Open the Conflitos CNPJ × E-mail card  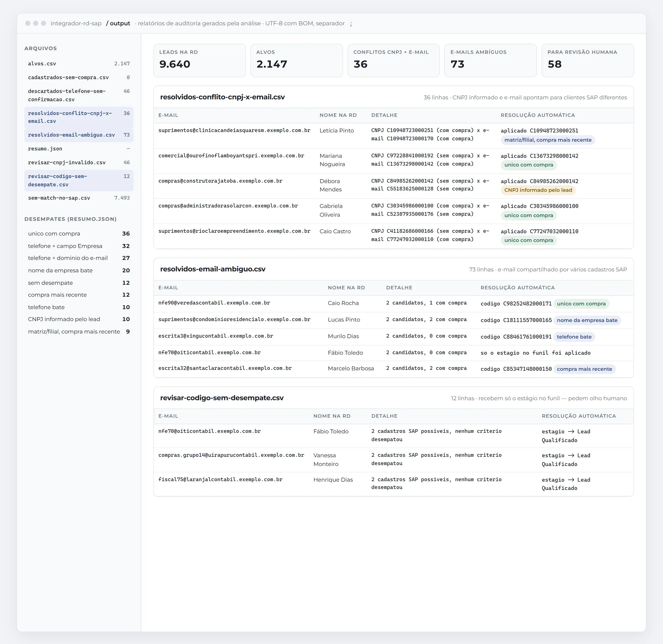(394, 60)
